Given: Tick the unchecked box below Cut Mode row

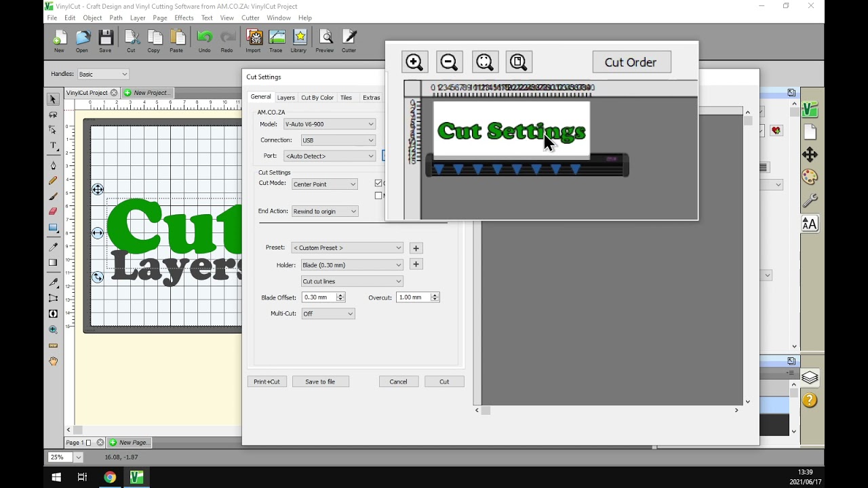Looking at the screenshot, I should coord(378,196).
